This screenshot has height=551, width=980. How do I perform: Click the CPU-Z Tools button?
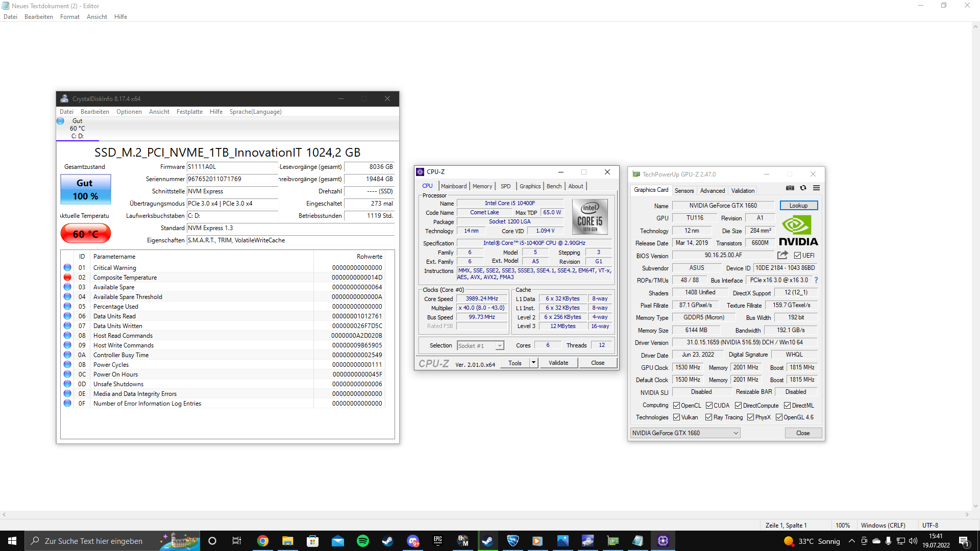(515, 363)
